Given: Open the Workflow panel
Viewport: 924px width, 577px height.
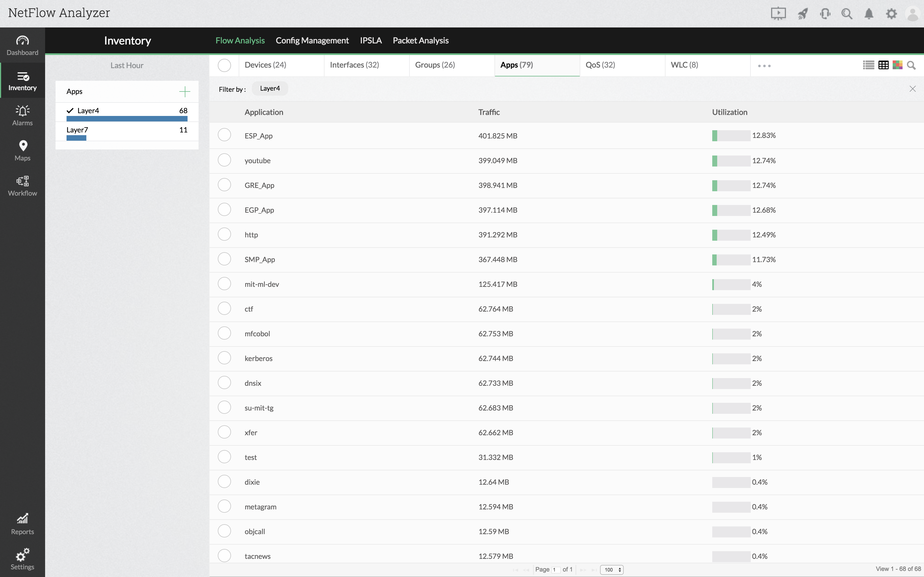Looking at the screenshot, I should 22,185.
